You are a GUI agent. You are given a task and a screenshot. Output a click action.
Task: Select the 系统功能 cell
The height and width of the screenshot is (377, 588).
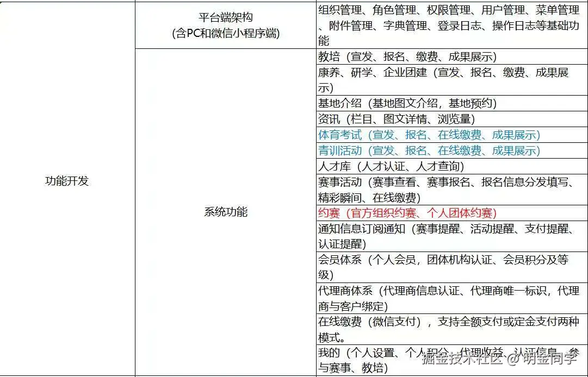coord(226,212)
